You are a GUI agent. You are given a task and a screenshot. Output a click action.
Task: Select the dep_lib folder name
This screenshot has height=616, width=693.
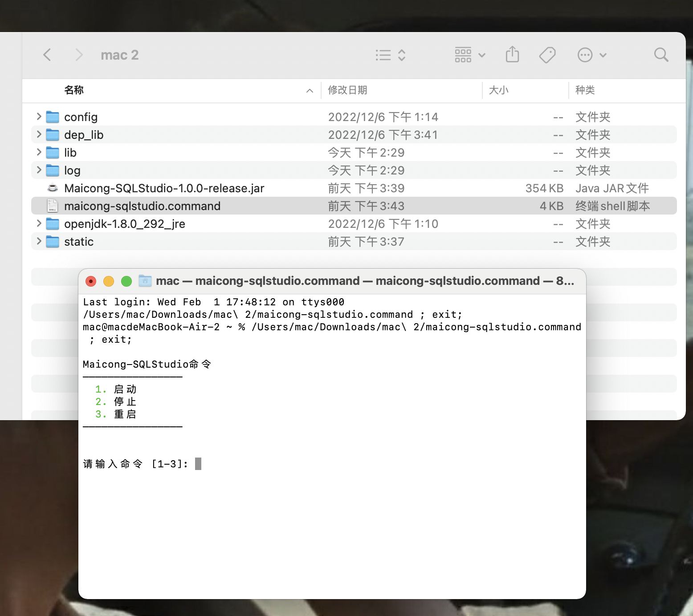(84, 134)
